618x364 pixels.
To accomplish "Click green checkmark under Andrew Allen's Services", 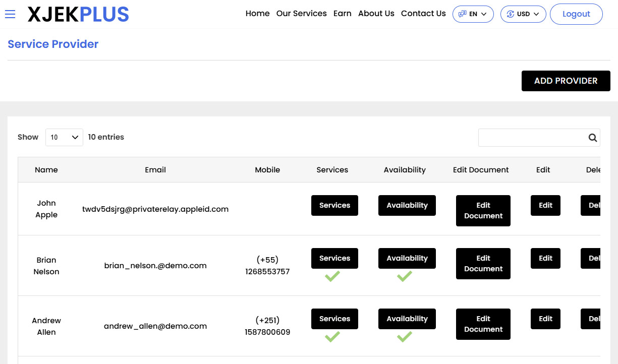I will (x=332, y=337).
